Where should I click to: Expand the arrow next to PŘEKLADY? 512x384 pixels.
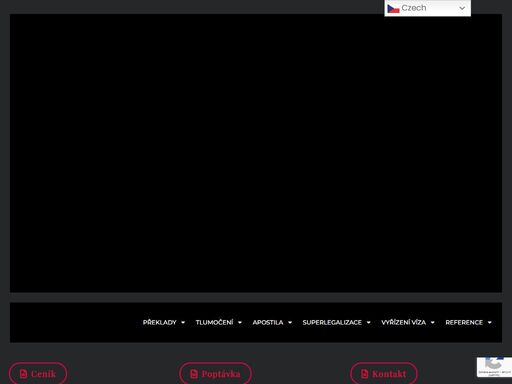point(183,322)
